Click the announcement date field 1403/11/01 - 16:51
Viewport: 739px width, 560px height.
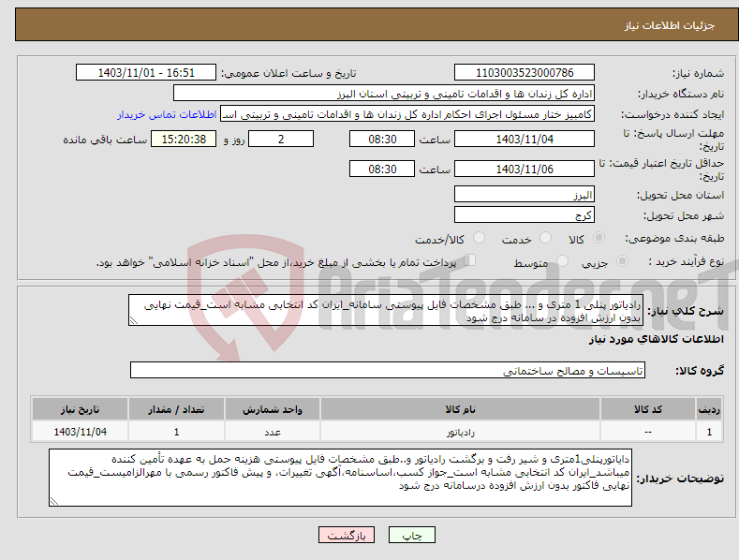146,73
